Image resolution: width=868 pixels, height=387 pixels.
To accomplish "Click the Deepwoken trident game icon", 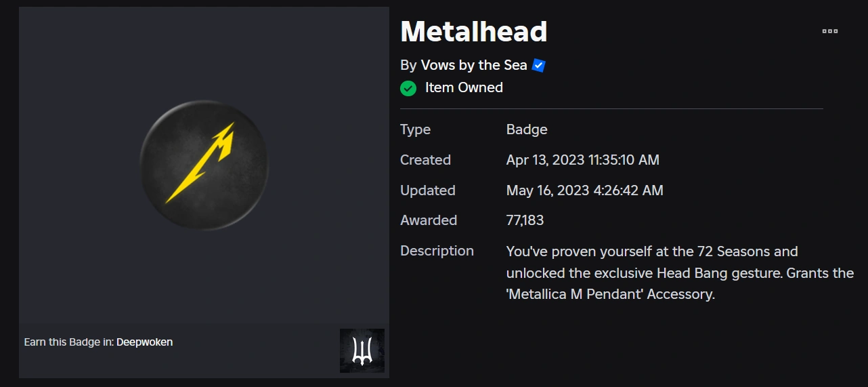I will [362, 350].
